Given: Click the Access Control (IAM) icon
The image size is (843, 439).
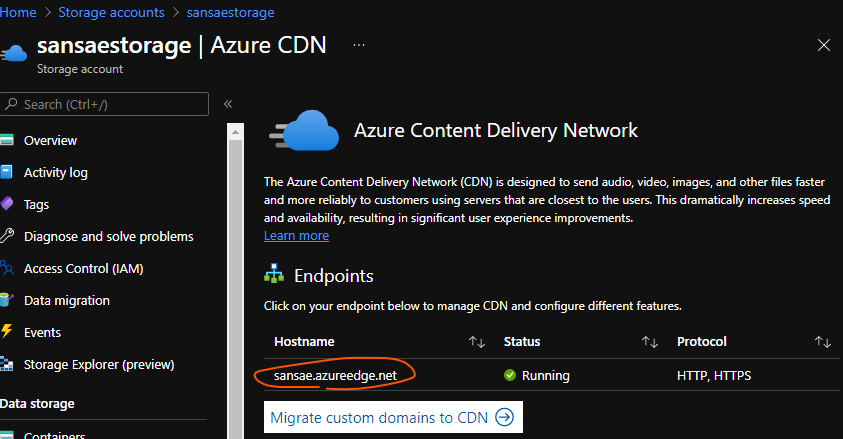Looking at the screenshot, I should coord(6,269).
